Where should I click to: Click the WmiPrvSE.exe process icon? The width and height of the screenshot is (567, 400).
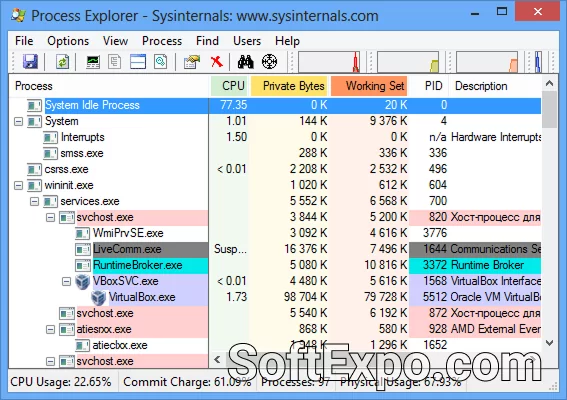click(83, 233)
